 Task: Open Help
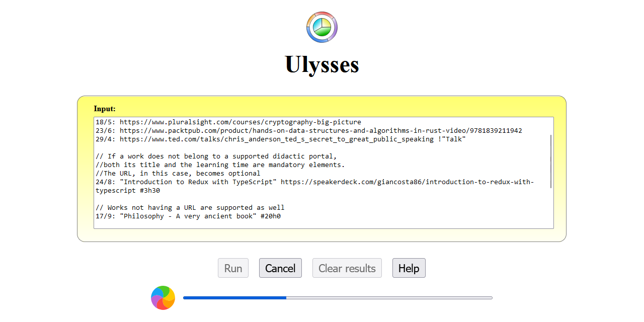pos(409,268)
